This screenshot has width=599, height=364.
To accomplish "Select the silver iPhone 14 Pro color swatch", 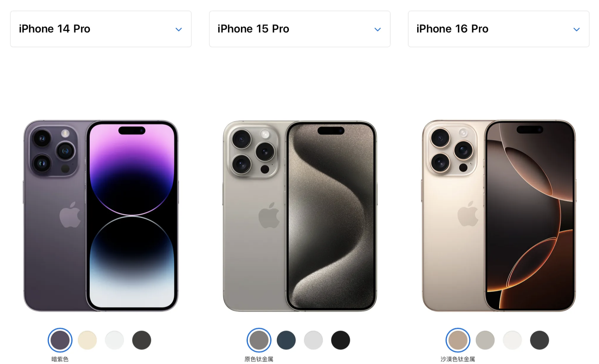I will [115, 340].
